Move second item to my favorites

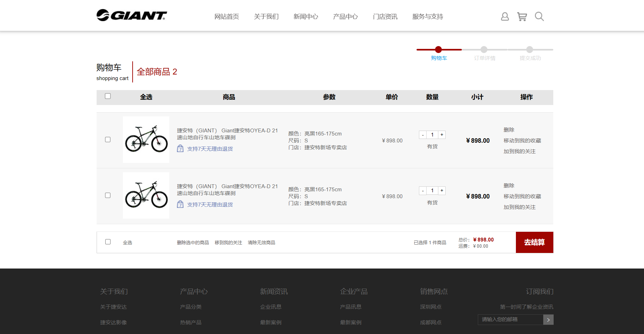click(x=522, y=196)
